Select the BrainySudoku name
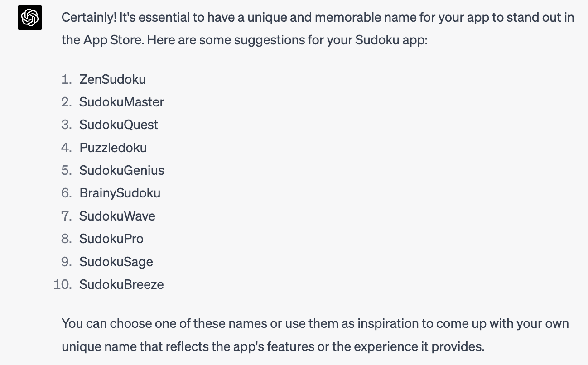Viewport: 588px width, 365px height. coord(120,193)
